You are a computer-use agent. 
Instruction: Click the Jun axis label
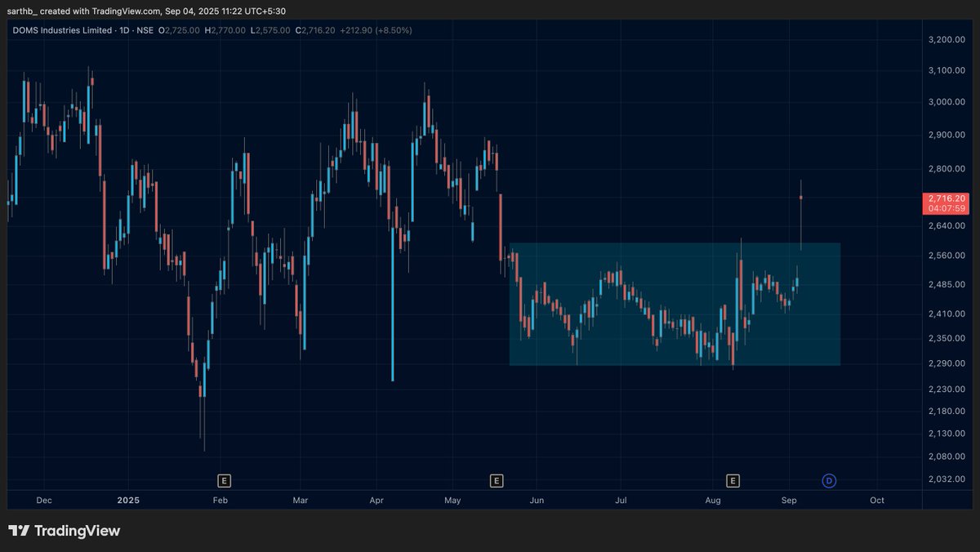click(537, 500)
